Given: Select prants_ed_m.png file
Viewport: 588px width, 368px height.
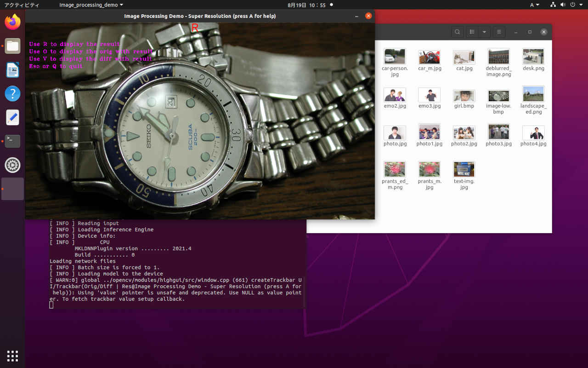Looking at the screenshot, I should pyautogui.click(x=395, y=176).
